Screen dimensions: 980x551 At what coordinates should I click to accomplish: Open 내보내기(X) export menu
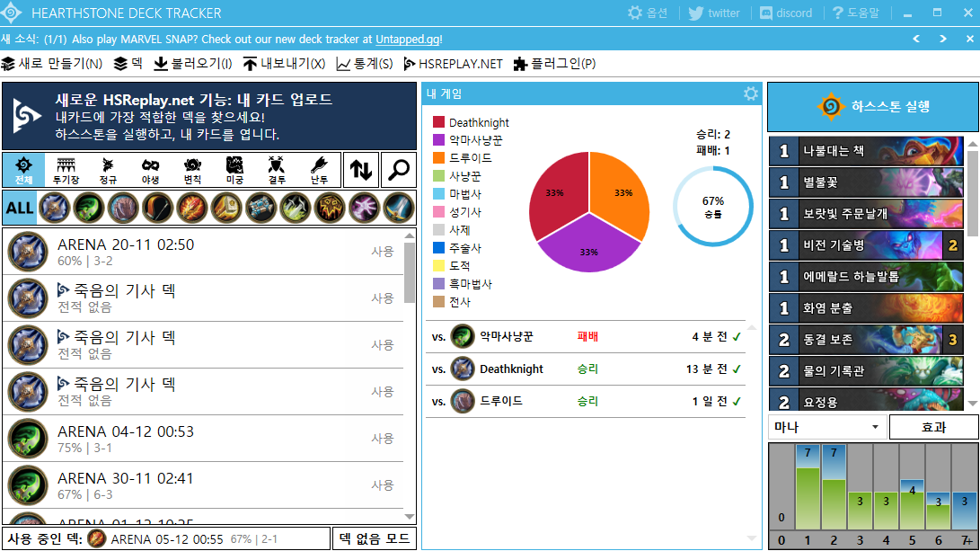pos(285,64)
